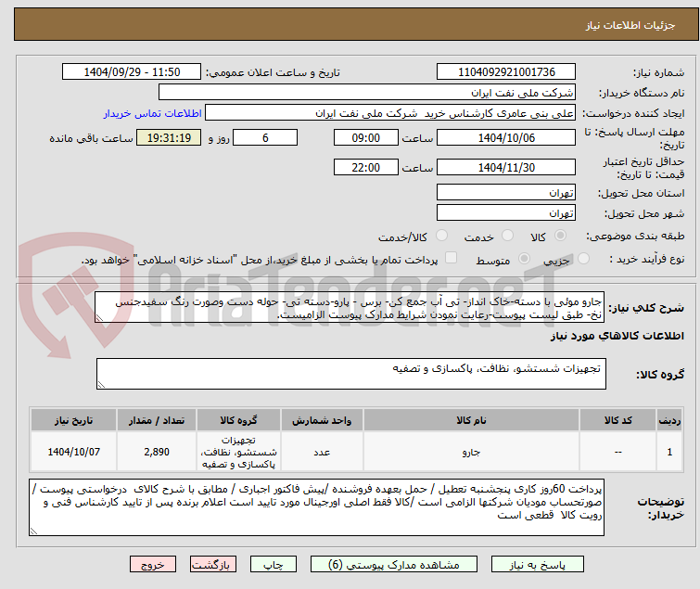Click the نام دستگاه خریدار field
Image resolution: width=700 pixels, height=589 pixels.
click(367, 93)
